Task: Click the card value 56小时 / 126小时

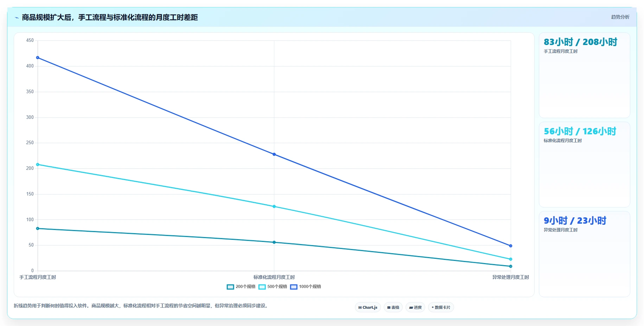Action: [580, 131]
